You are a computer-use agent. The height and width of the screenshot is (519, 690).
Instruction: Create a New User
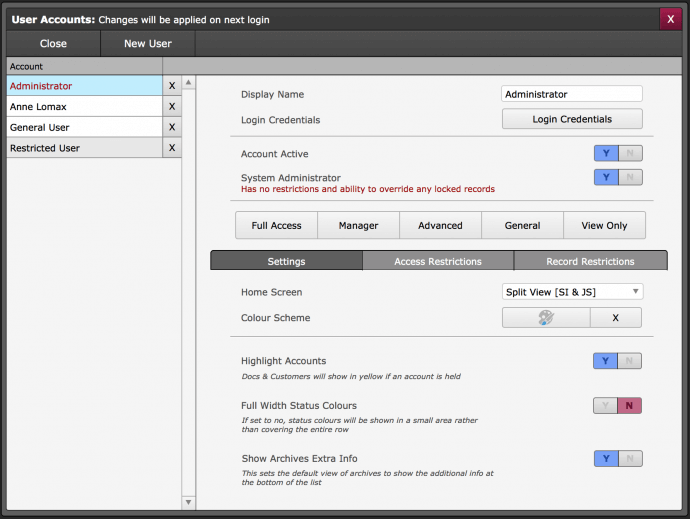tap(148, 43)
